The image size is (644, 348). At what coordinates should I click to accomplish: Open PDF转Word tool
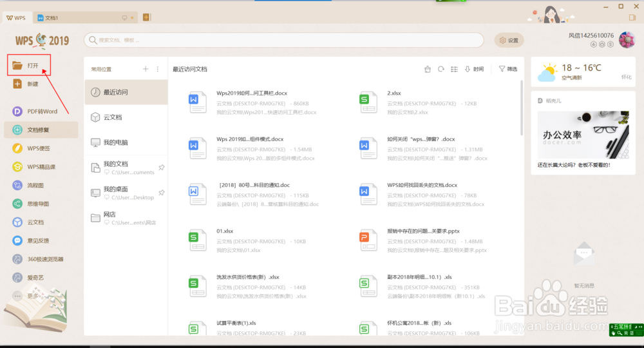click(35, 111)
